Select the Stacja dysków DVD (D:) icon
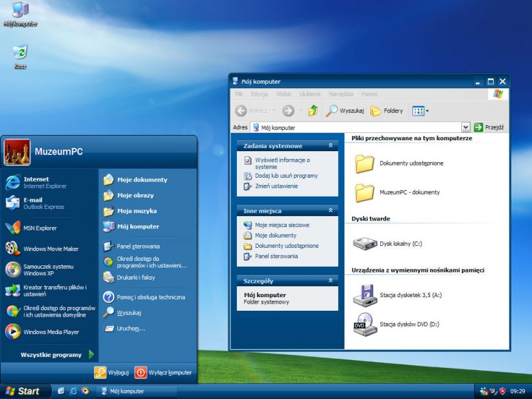Screen dimensions: 532x399 click(x=365, y=324)
